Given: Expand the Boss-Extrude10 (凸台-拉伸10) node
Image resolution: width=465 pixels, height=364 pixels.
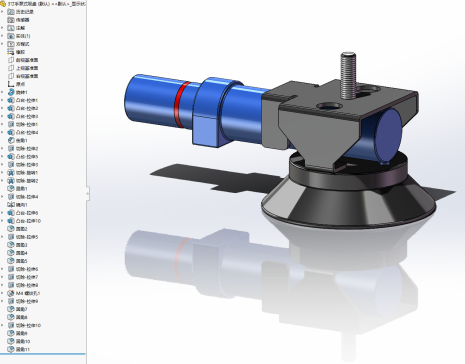Looking at the screenshot, I should pos(3,221).
